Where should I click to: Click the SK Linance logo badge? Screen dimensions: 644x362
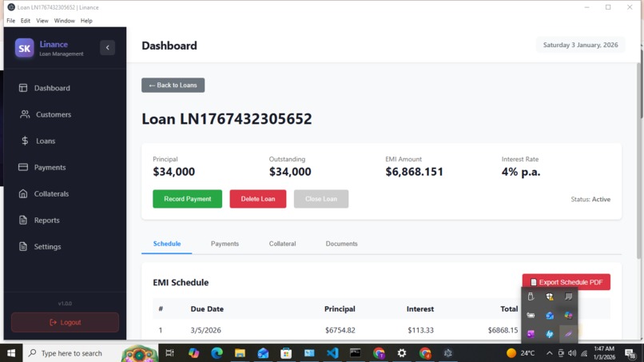(x=24, y=48)
